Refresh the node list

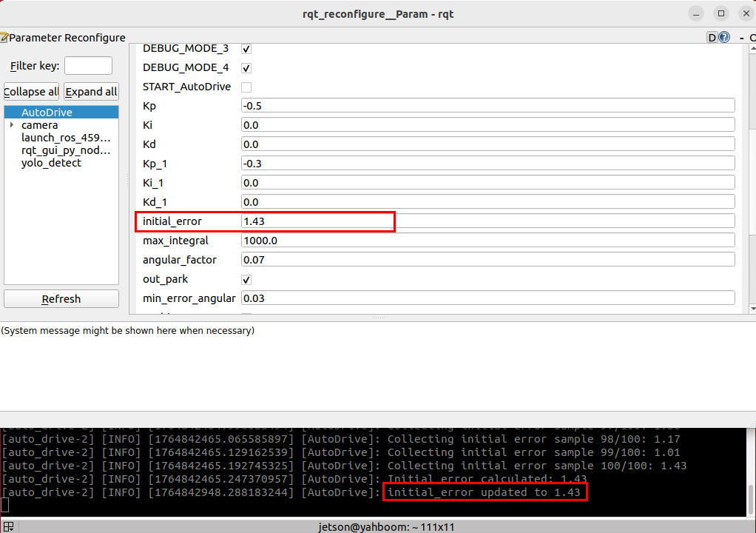[61, 299]
